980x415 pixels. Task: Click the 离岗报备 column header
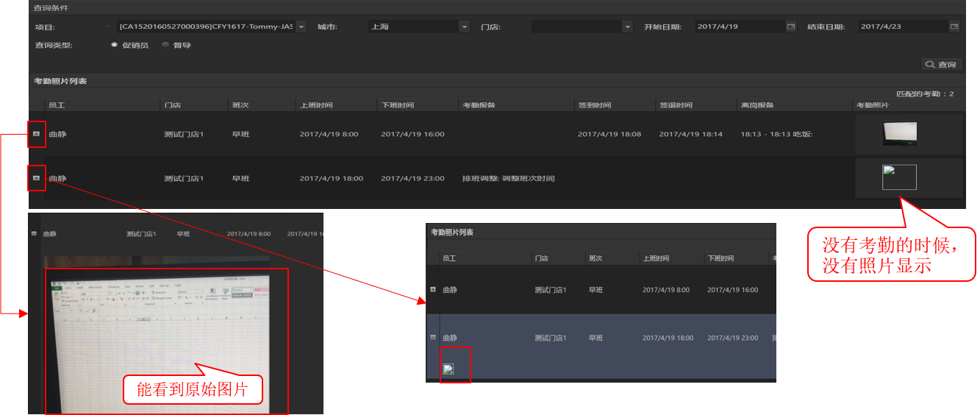[x=757, y=105]
